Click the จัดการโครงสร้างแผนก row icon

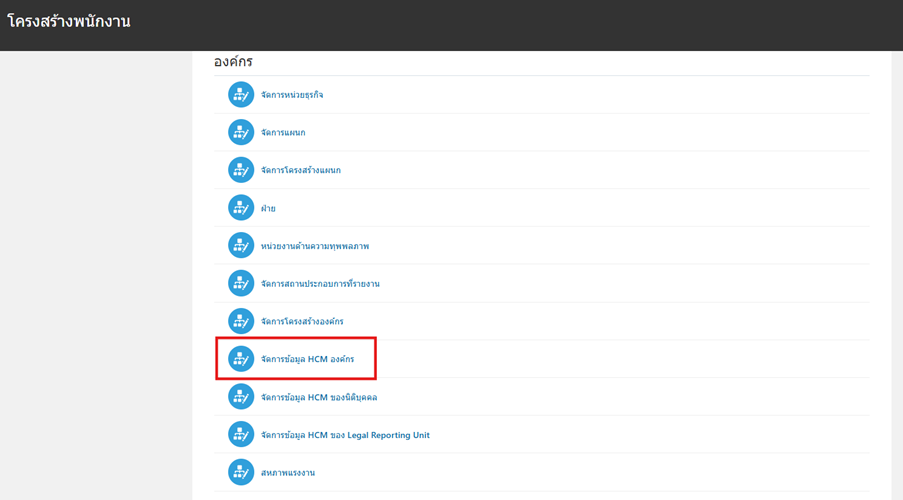click(x=241, y=170)
